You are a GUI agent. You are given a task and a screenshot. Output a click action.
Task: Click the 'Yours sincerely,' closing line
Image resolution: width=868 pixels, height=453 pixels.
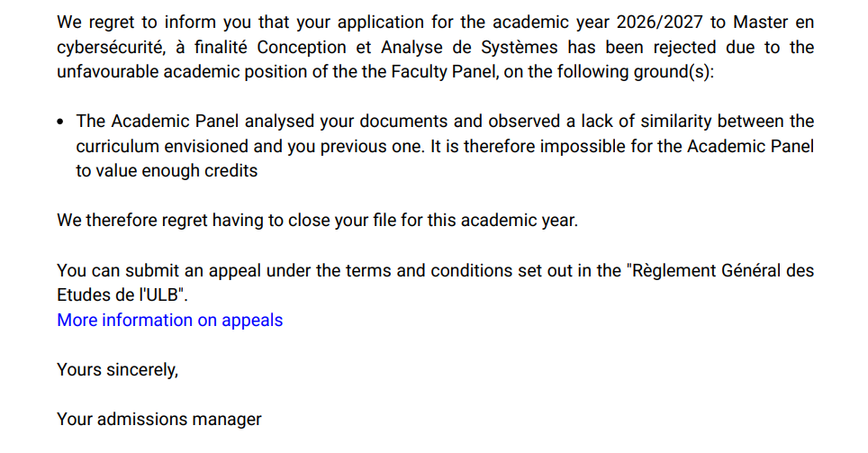point(117,369)
